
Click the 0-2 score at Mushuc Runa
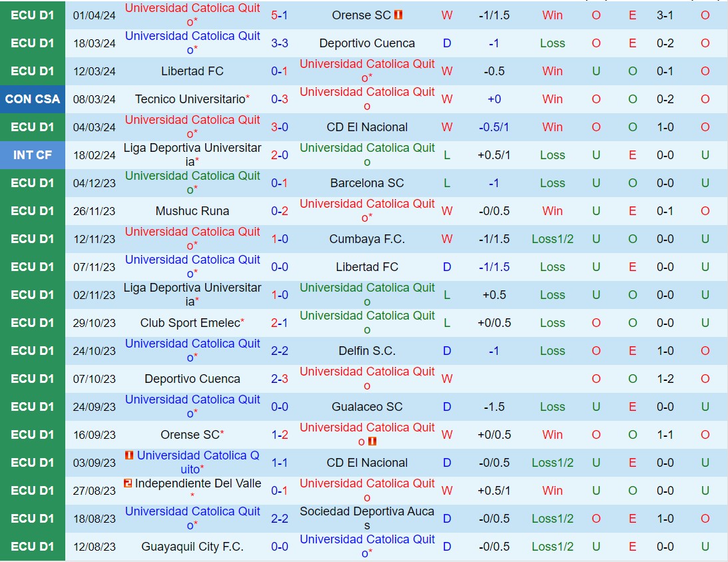(280, 211)
